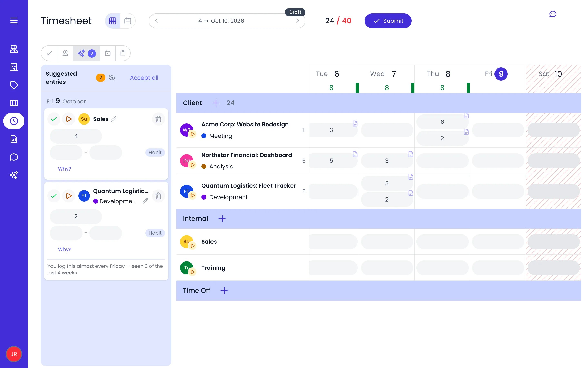Open the date range picker
Viewport: 588px width, 368px height.
point(221,21)
